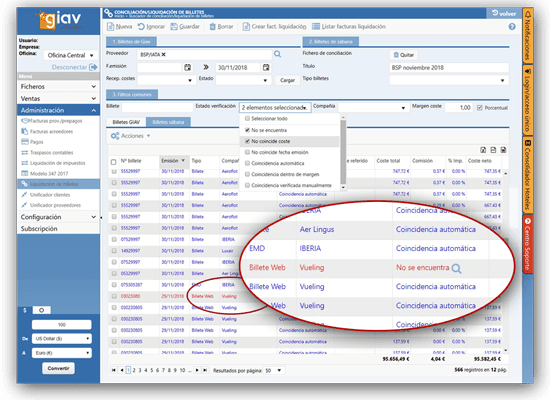Check the Seleccionar todo option
The image size is (550, 400).
pyautogui.click(x=247, y=119)
